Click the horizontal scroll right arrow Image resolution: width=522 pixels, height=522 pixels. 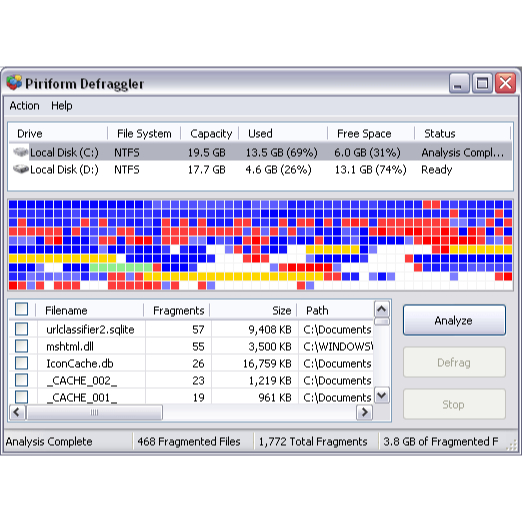364,413
